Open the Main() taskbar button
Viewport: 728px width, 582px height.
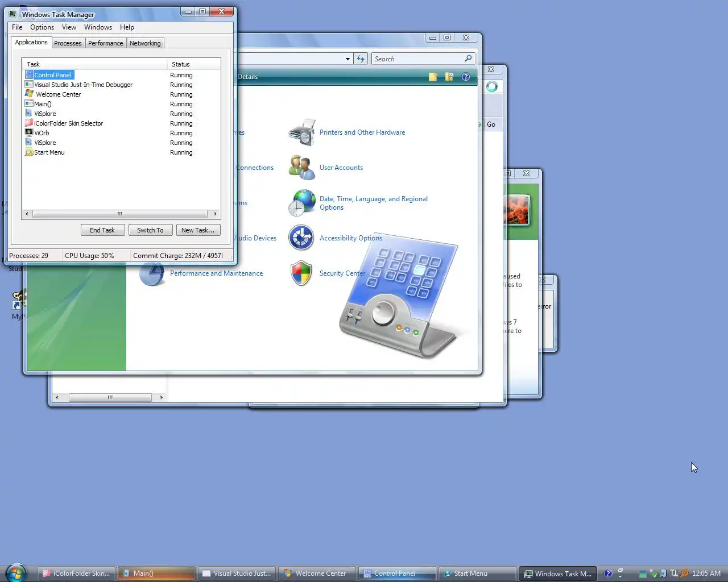click(x=156, y=573)
